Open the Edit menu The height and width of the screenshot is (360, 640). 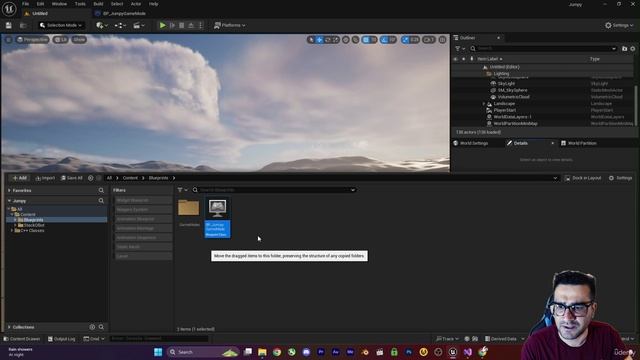pyautogui.click(x=40, y=4)
